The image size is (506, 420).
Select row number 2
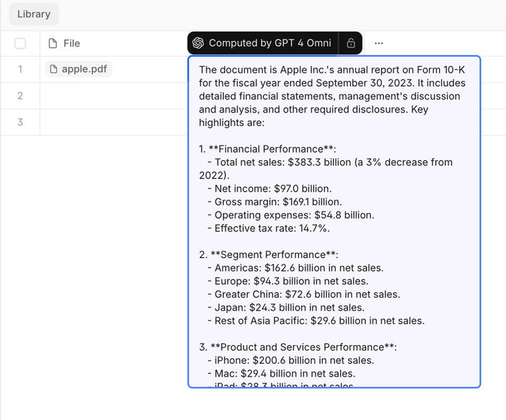[20, 96]
